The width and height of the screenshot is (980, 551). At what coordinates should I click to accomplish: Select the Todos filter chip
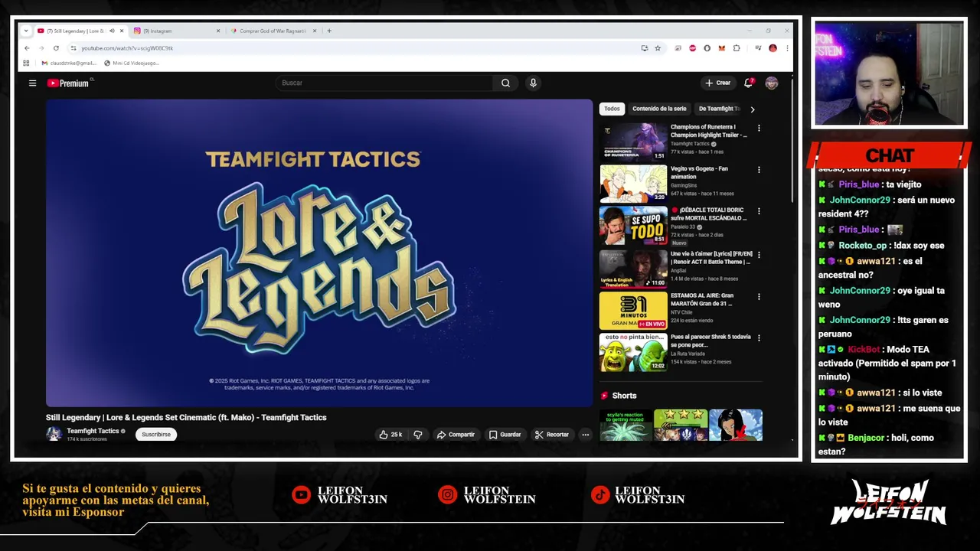(612, 109)
